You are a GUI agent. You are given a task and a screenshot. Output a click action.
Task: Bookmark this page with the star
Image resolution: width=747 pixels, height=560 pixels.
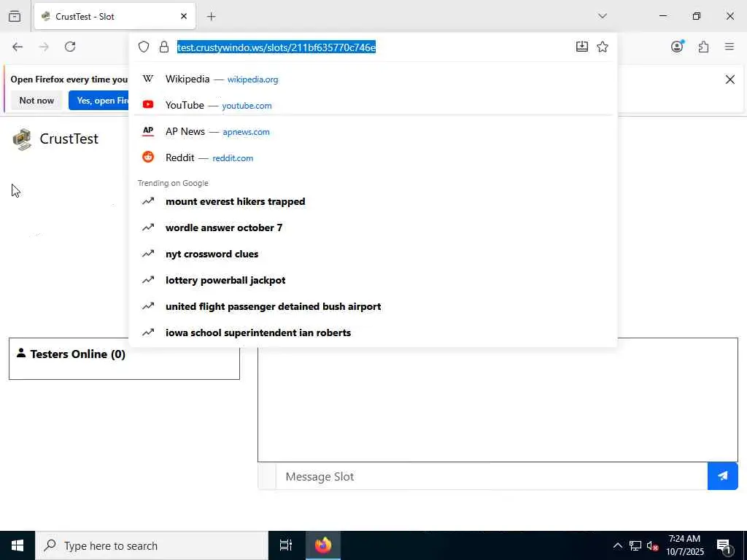point(602,47)
